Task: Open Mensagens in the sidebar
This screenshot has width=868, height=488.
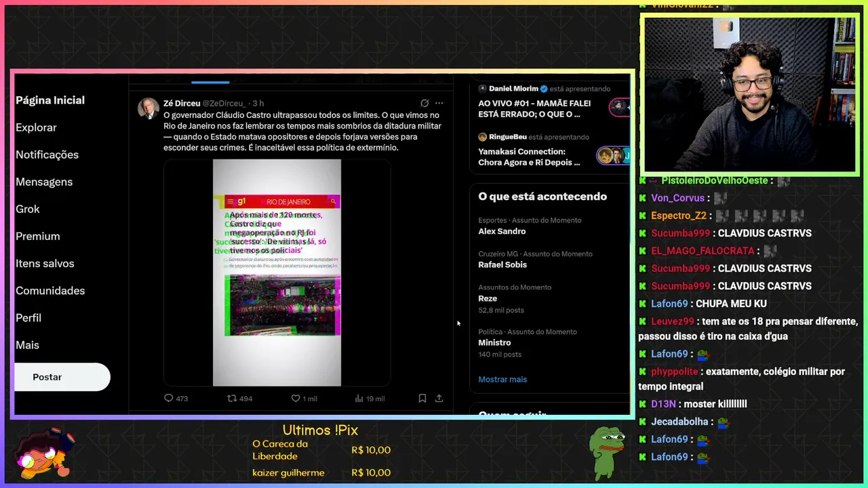Action: (44, 182)
